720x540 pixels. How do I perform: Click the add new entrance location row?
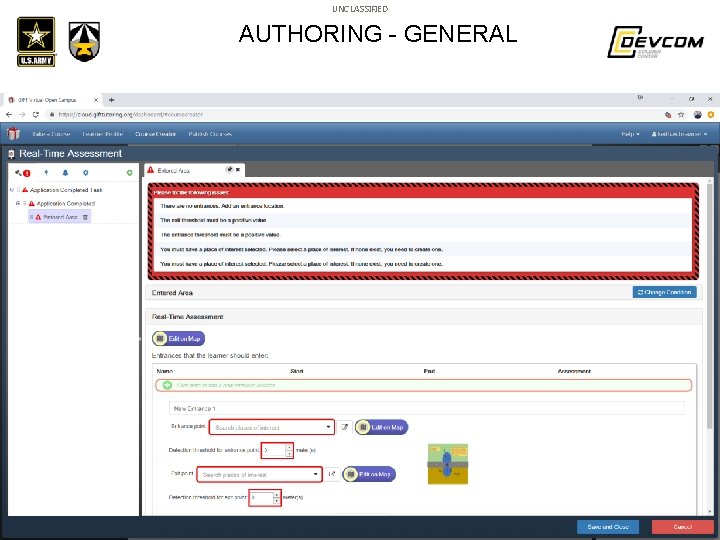(423, 385)
